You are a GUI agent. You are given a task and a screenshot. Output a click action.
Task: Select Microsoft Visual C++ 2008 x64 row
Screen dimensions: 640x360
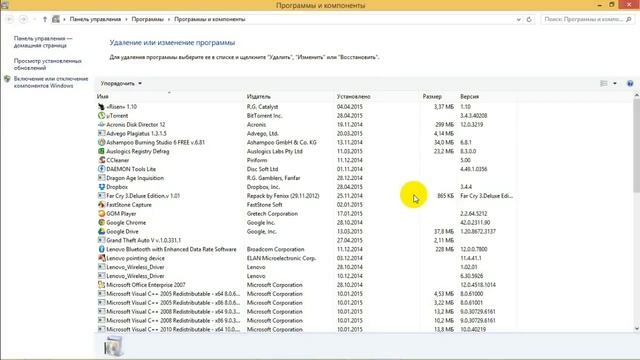(307, 312)
